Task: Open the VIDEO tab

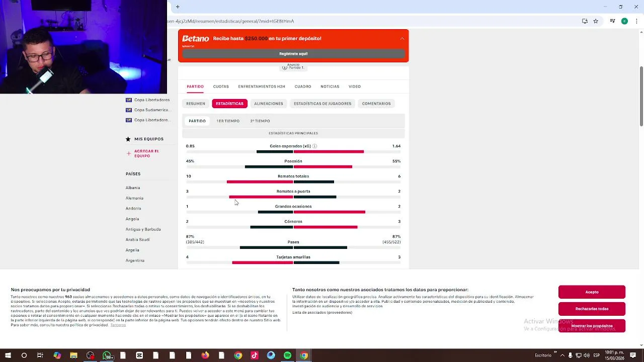Action: pyautogui.click(x=355, y=86)
